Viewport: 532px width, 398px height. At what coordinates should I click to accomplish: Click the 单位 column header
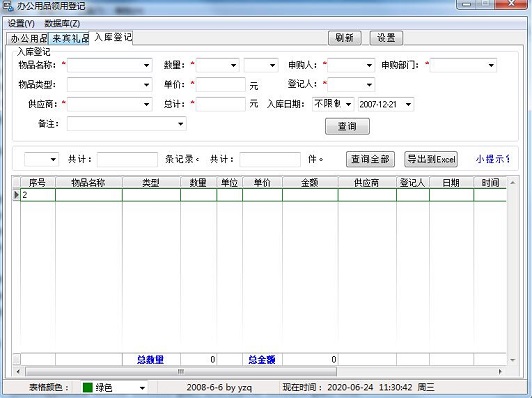[x=229, y=183]
